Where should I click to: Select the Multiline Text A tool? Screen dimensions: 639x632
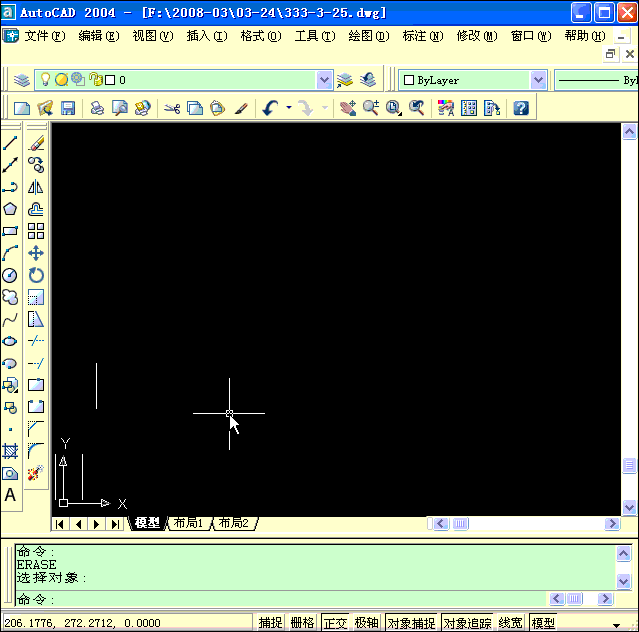[10, 495]
